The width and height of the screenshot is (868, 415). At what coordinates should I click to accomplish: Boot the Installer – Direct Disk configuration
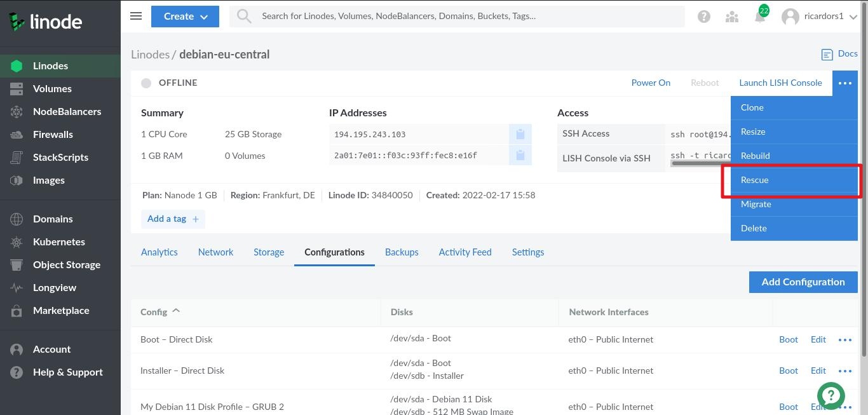click(789, 371)
